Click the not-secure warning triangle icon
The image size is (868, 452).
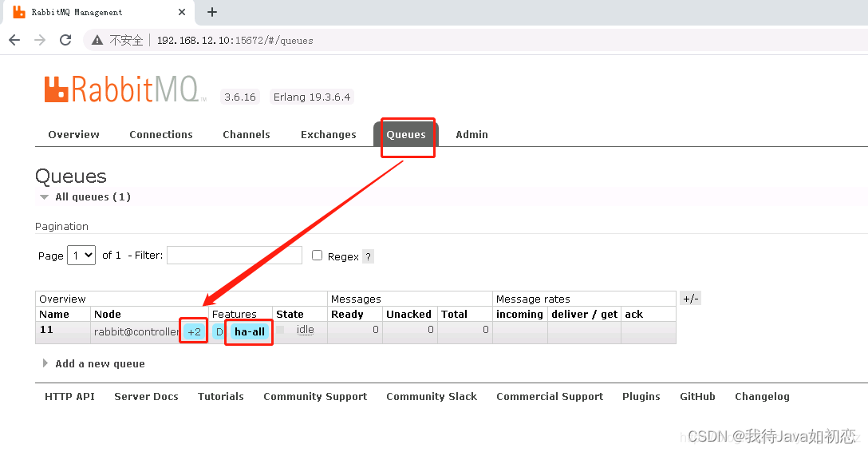(x=97, y=40)
